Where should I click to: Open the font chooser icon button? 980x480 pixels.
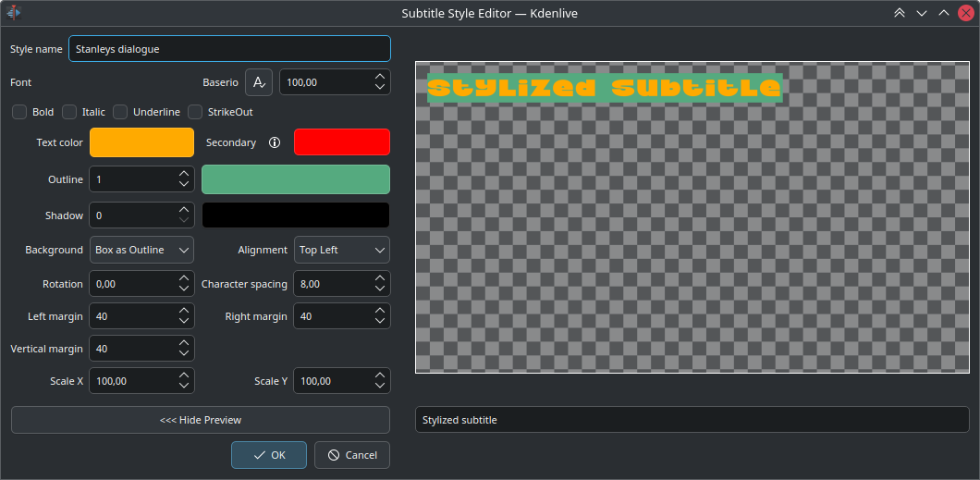pos(259,82)
